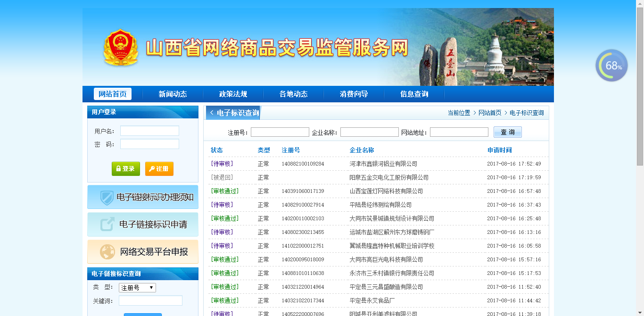Open company link 山西宝莲灯网络科技有限公司
Screen dimensions: 644x316
click(x=386, y=191)
